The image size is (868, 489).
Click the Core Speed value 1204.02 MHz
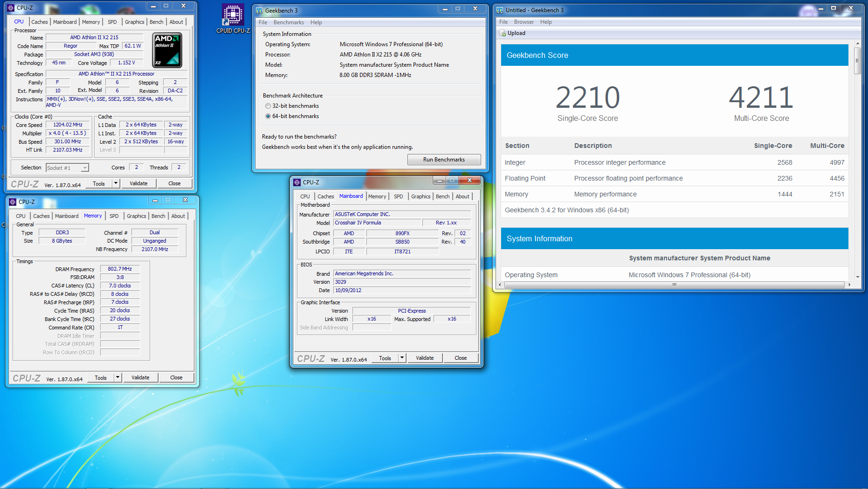coord(68,125)
